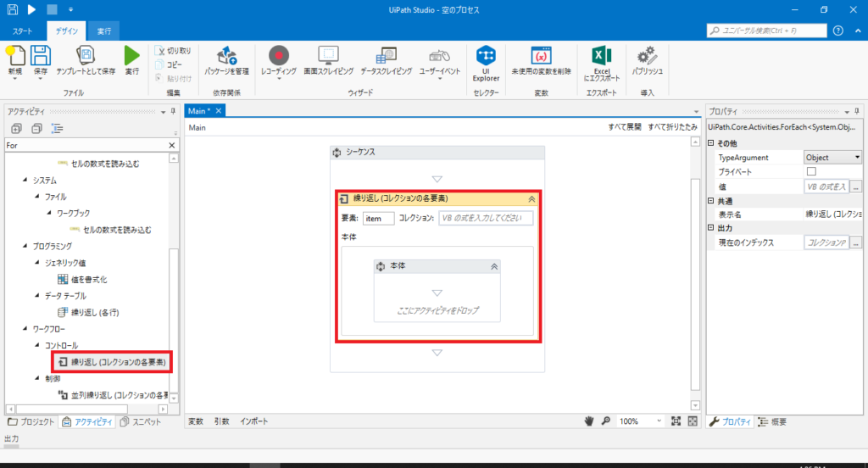The image size is (868, 468).
Task: Collapse the 出力 property section
Action: point(711,227)
